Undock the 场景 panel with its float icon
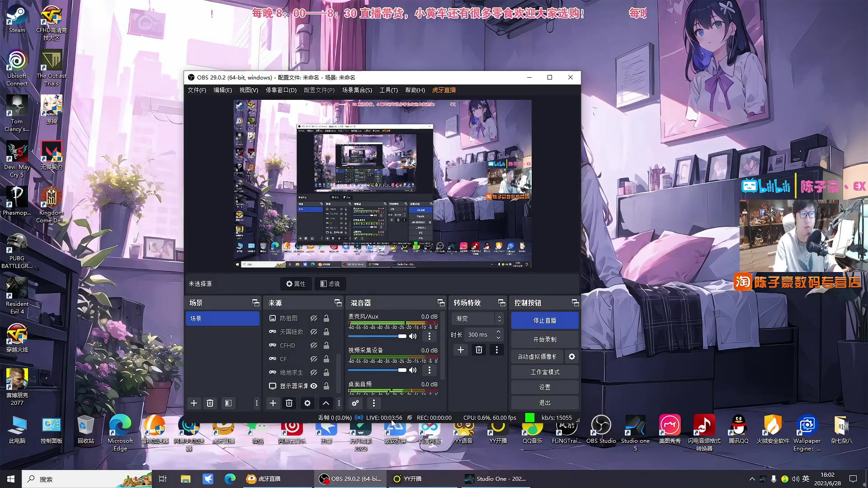 click(x=255, y=303)
